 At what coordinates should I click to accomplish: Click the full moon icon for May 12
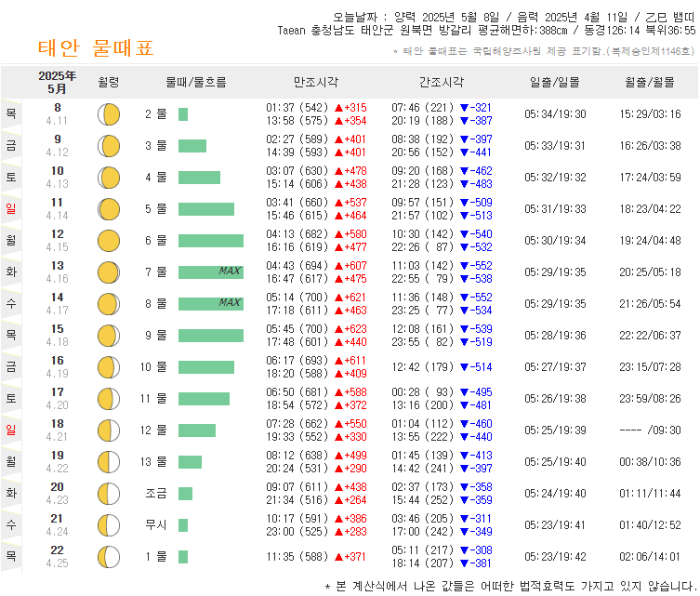(x=109, y=241)
